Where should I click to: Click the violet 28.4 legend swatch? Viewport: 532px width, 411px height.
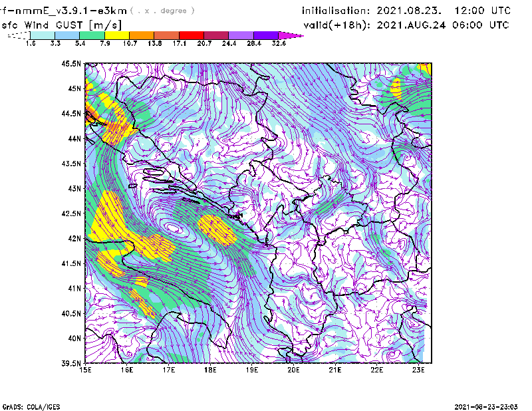pyautogui.click(x=265, y=35)
